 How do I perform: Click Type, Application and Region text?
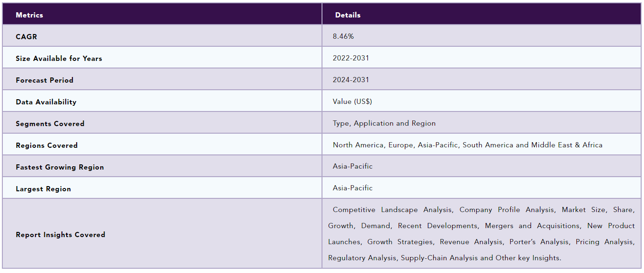pyautogui.click(x=384, y=123)
